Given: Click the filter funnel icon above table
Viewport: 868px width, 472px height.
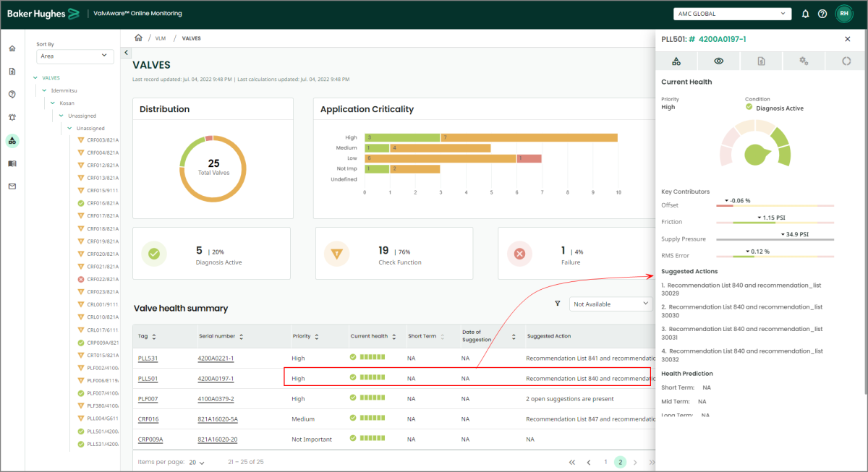Looking at the screenshot, I should pos(558,304).
